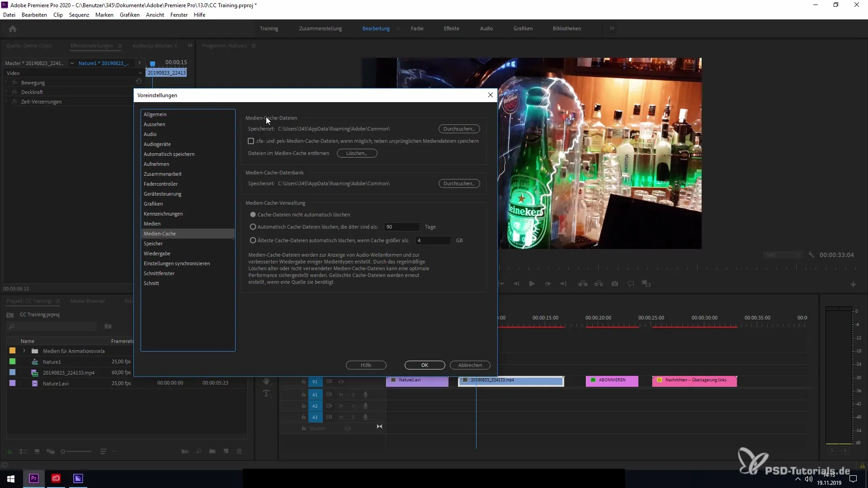The width and height of the screenshot is (868, 488).
Task: Export frame with the camera icon
Action: 615,284
